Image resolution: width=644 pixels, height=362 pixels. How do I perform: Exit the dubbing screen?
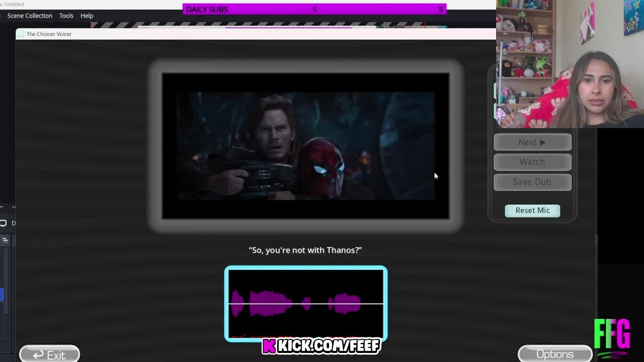point(49,354)
